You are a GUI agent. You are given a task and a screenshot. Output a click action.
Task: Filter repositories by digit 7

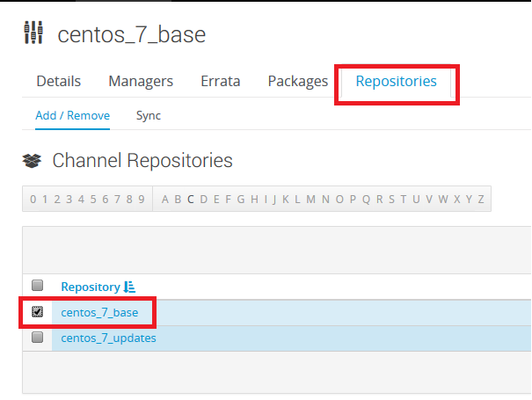(118, 200)
